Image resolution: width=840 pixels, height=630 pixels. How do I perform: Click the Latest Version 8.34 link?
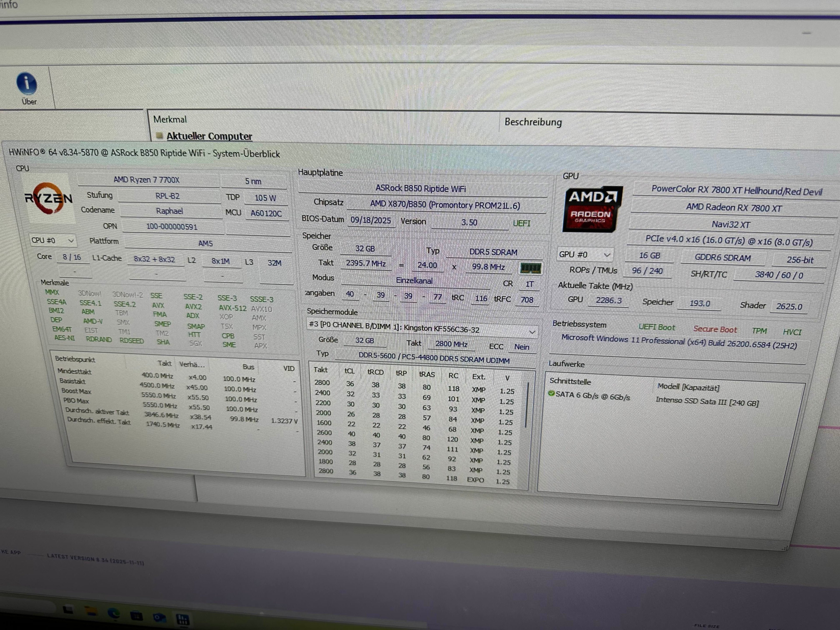click(95, 559)
